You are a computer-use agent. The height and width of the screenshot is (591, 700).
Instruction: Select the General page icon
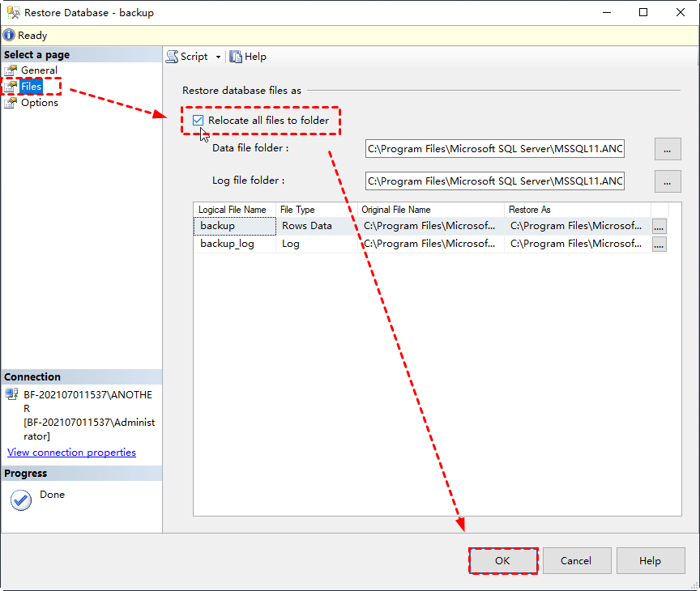click(x=12, y=70)
